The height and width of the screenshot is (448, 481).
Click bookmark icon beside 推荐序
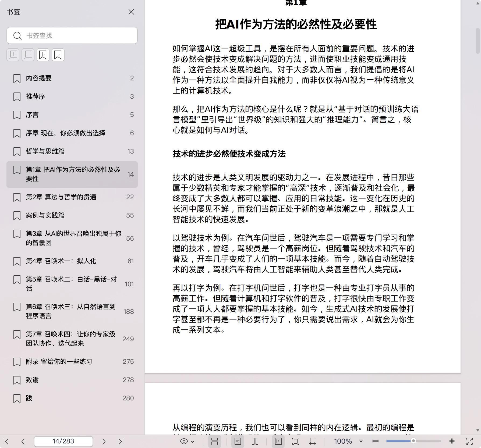coord(17,97)
